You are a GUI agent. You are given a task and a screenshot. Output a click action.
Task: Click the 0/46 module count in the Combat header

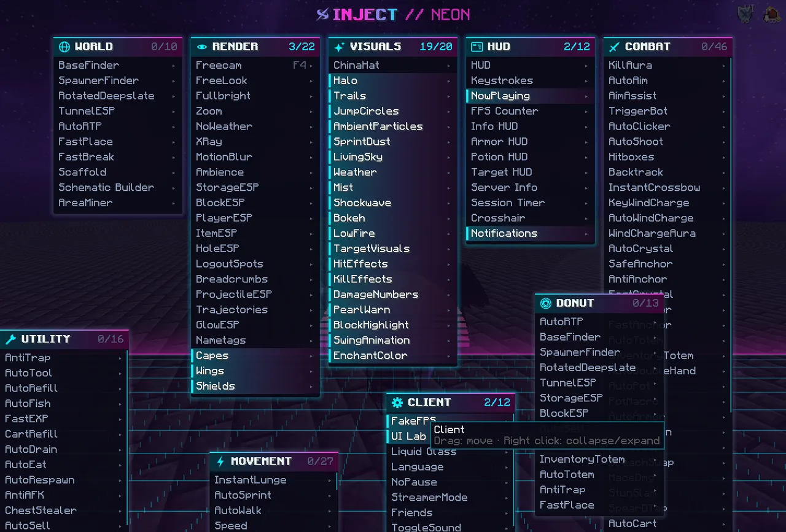(x=714, y=47)
